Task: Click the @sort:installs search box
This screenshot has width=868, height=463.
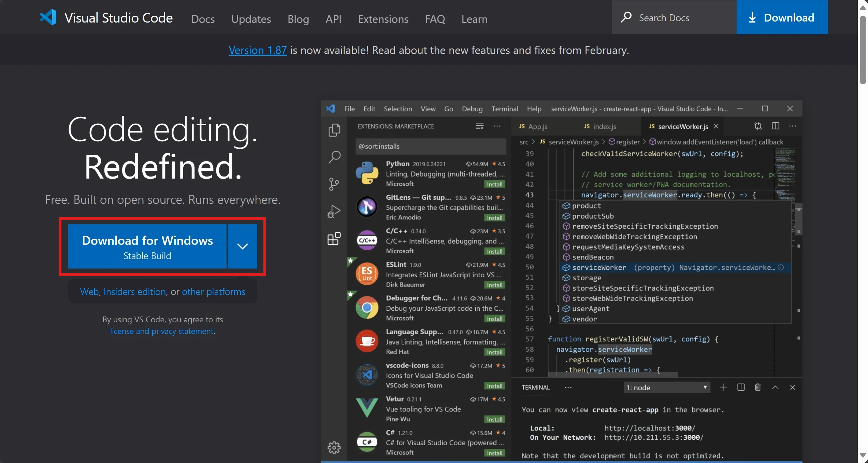Action: pyautogui.click(x=431, y=146)
